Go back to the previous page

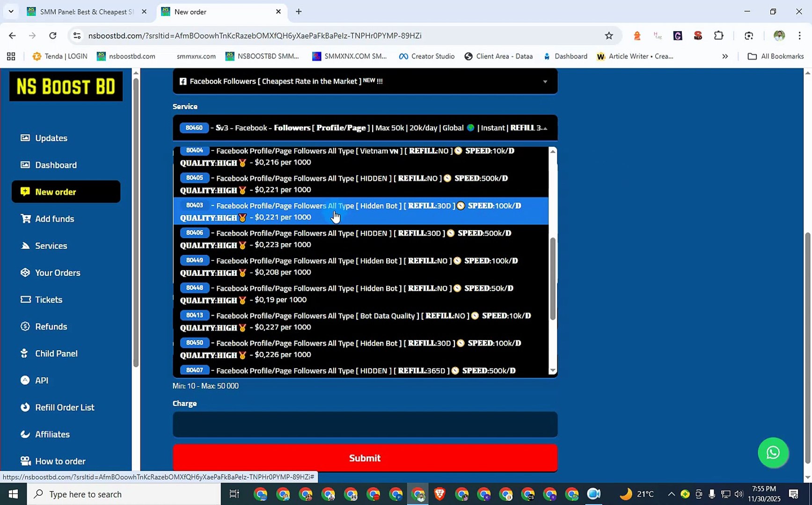point(12,36)
